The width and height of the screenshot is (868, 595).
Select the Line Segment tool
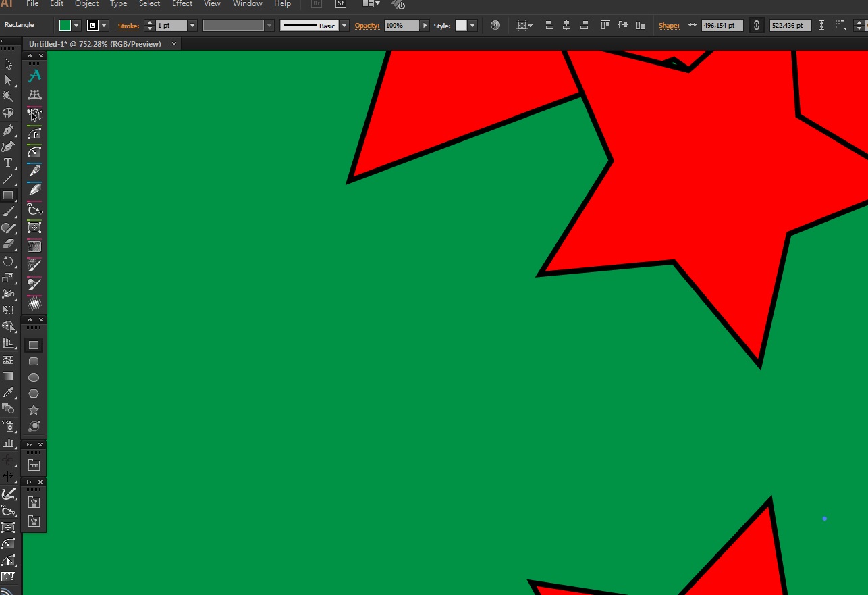(8, 179)
